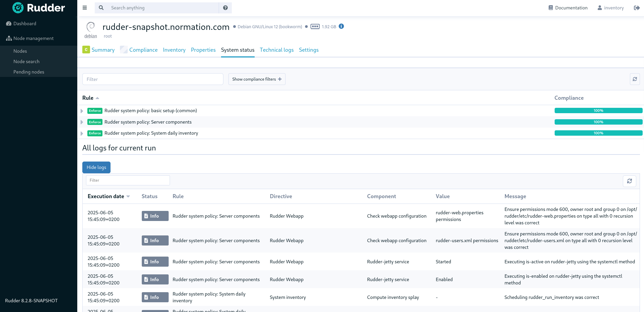Open the inventory user menu
Viewport: 644px width, 312px height.
[x=610, y=8]
